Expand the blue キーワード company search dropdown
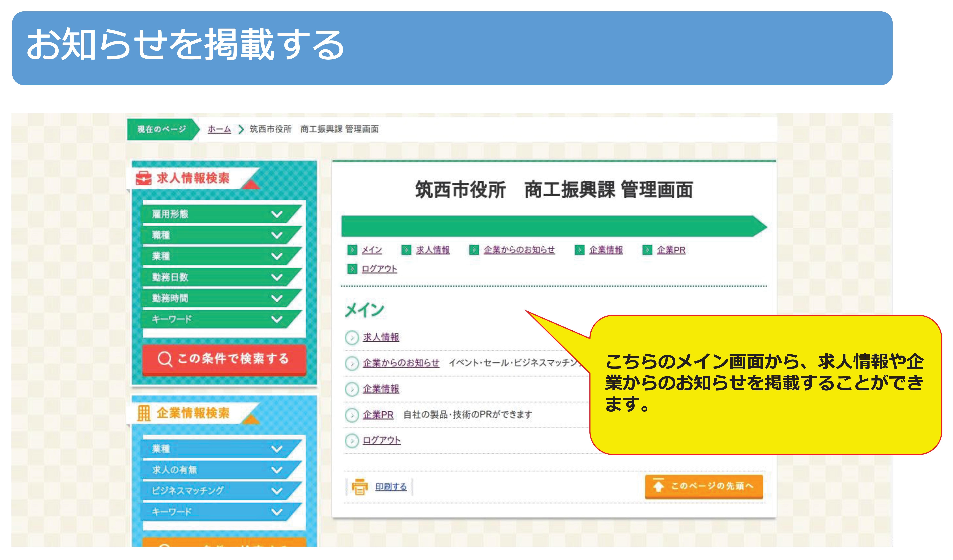 pos(221,512)
